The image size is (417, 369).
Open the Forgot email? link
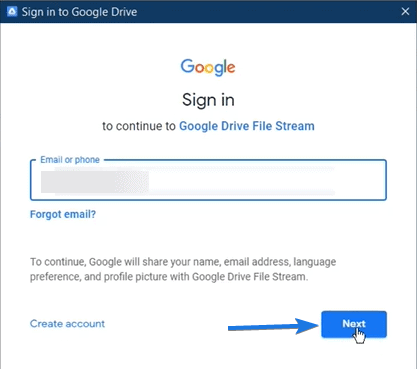[63, 214]
